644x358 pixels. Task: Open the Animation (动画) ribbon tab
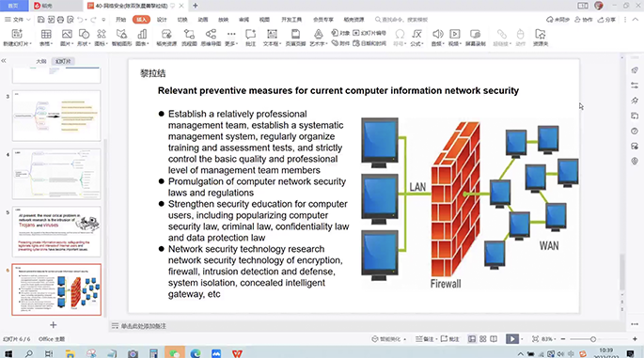pos(203,20)
